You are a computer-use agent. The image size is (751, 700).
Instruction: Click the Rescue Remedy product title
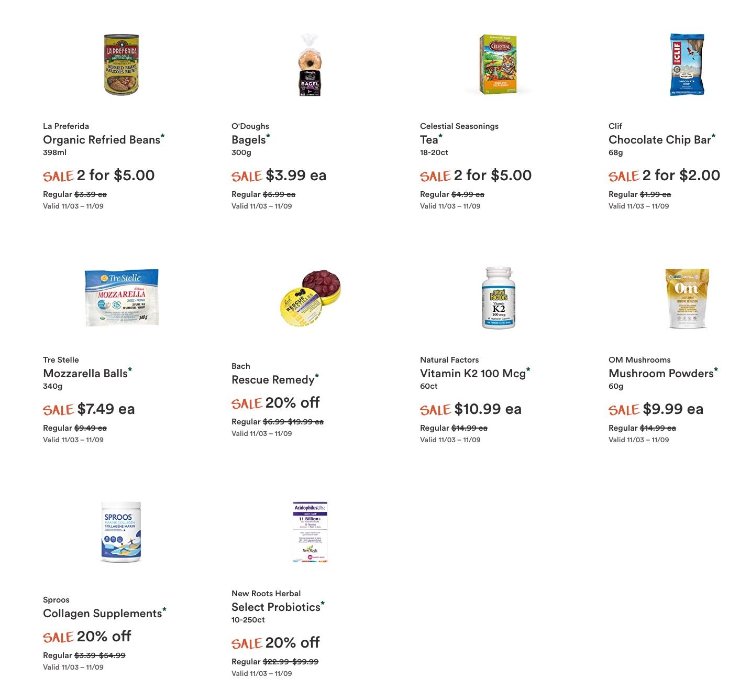[273, 380]
